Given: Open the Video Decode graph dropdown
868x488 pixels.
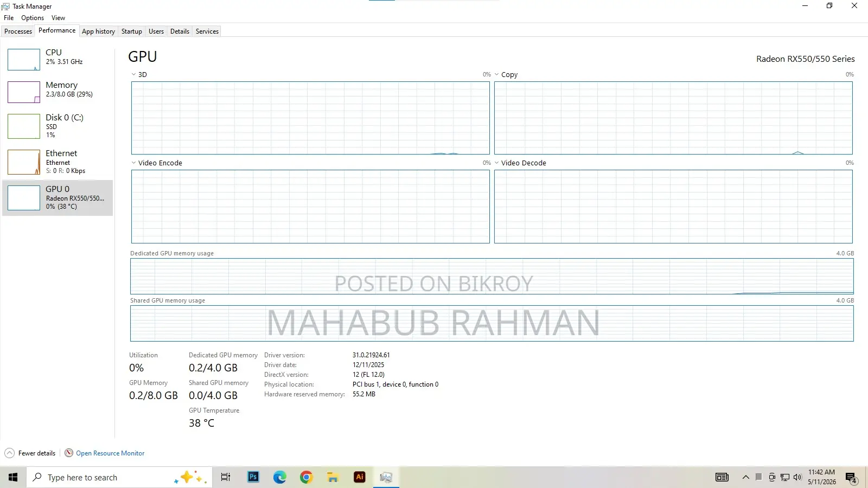Looking at the screenshot, I should 496,163.
